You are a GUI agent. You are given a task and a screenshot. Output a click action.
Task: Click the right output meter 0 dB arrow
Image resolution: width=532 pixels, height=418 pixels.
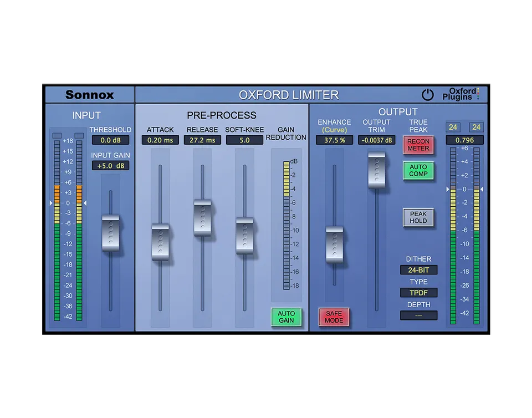482,189
